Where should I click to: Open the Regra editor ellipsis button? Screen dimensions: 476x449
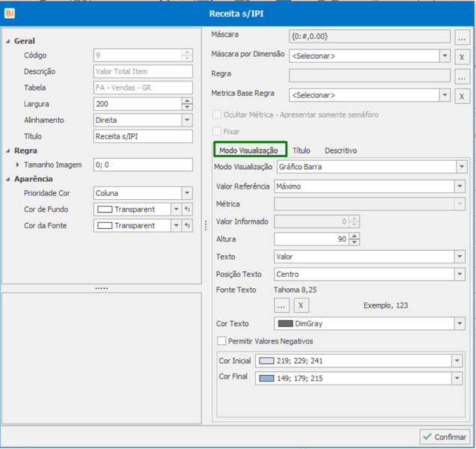(x=462, y=76)
